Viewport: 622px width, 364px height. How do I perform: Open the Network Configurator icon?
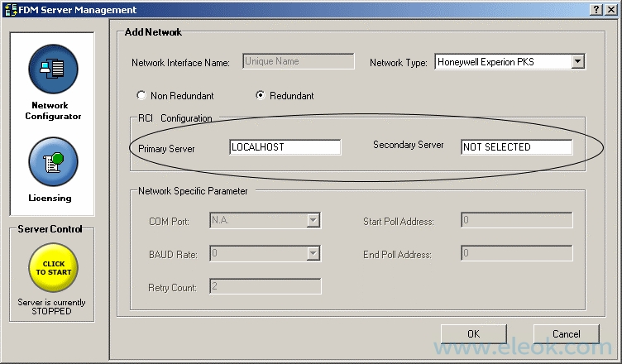[52, 69]
